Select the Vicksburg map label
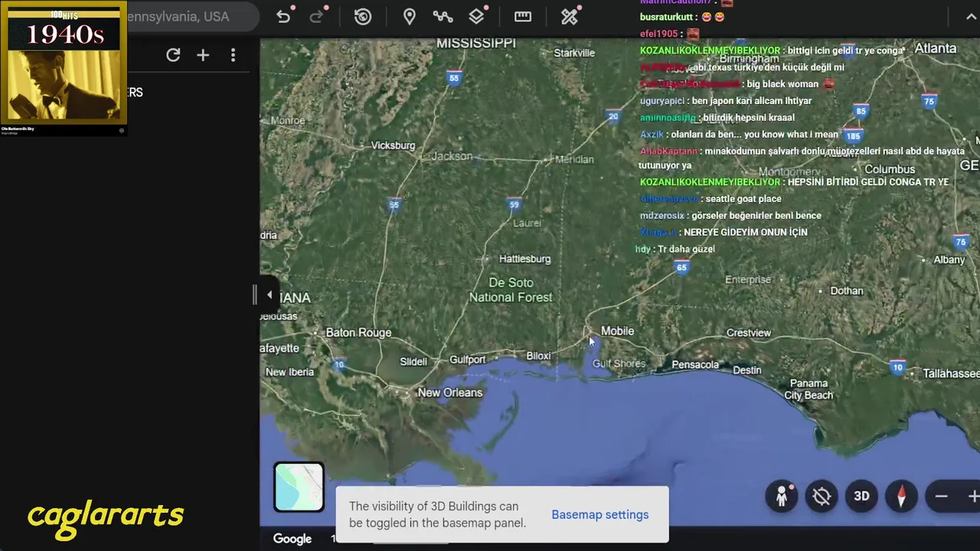This screenshot has height=551, width=980. point(393,145)
